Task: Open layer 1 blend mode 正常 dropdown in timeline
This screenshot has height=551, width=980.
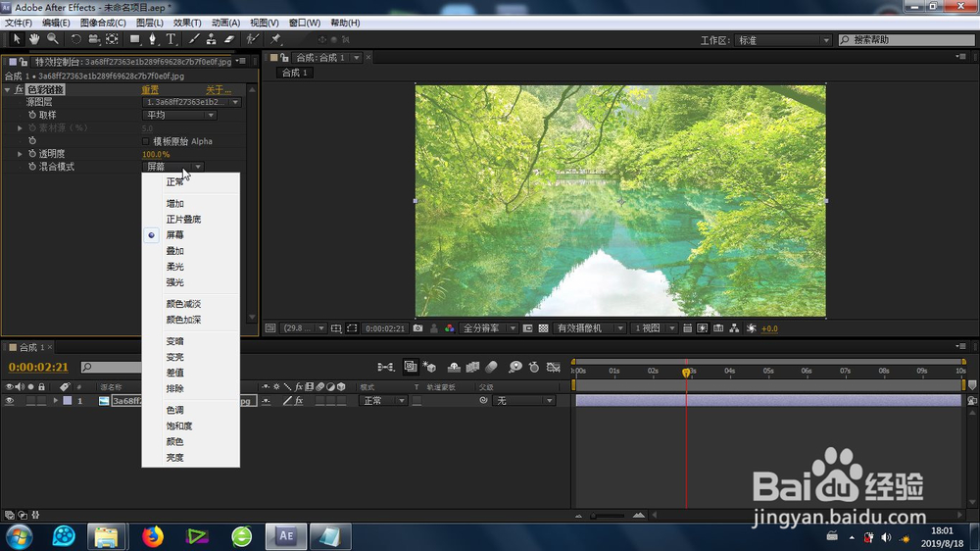Action: tap(382, 401)
